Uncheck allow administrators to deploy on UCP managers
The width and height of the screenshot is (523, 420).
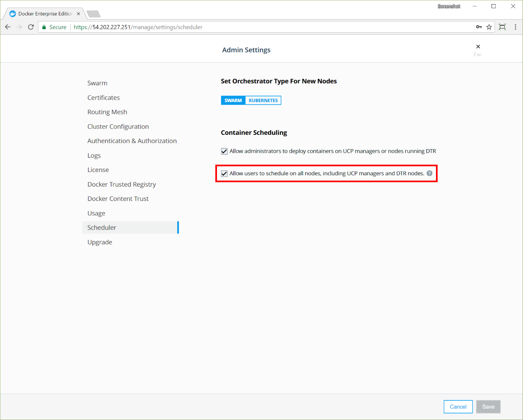(x=224, y=151)
